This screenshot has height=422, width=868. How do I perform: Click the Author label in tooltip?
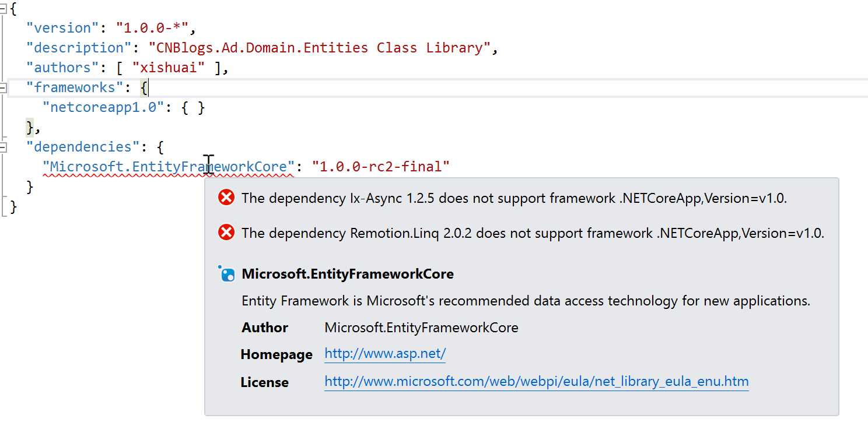point(265,328)
